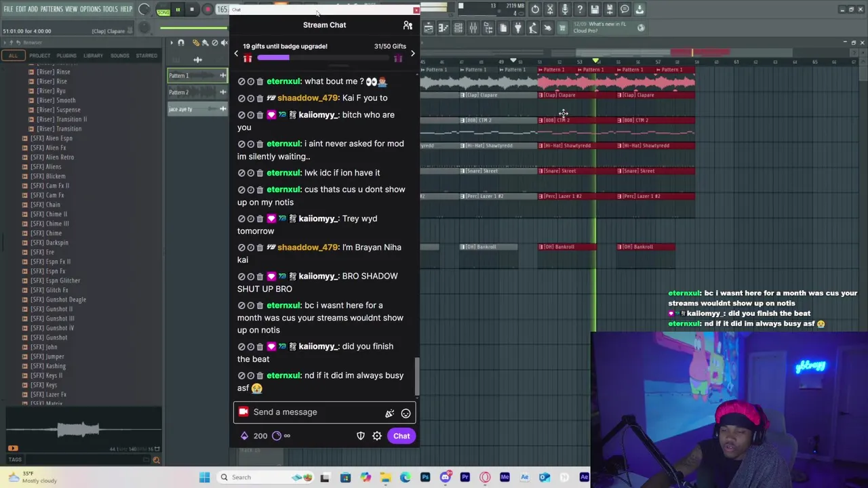
Task: Click username kaiiomyy_ on 'Trey wyd tomorrow'
Action: click(318, 219)
